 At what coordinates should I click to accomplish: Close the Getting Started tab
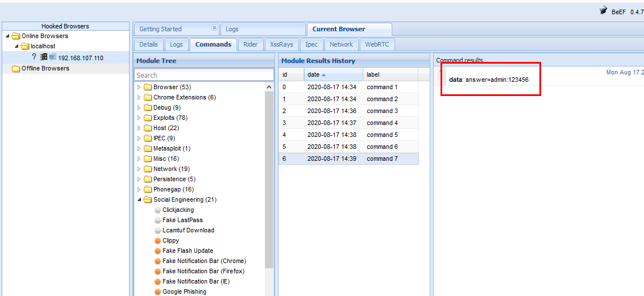214,28
